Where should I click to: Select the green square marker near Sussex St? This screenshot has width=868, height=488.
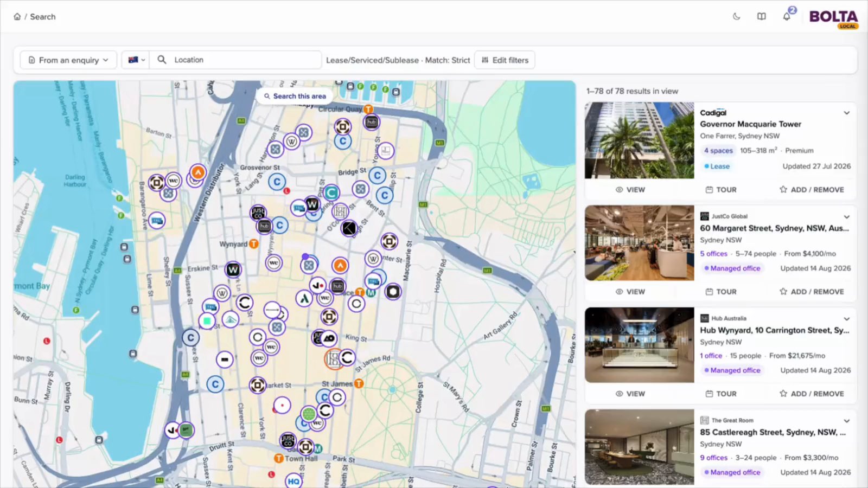[207, 321]
